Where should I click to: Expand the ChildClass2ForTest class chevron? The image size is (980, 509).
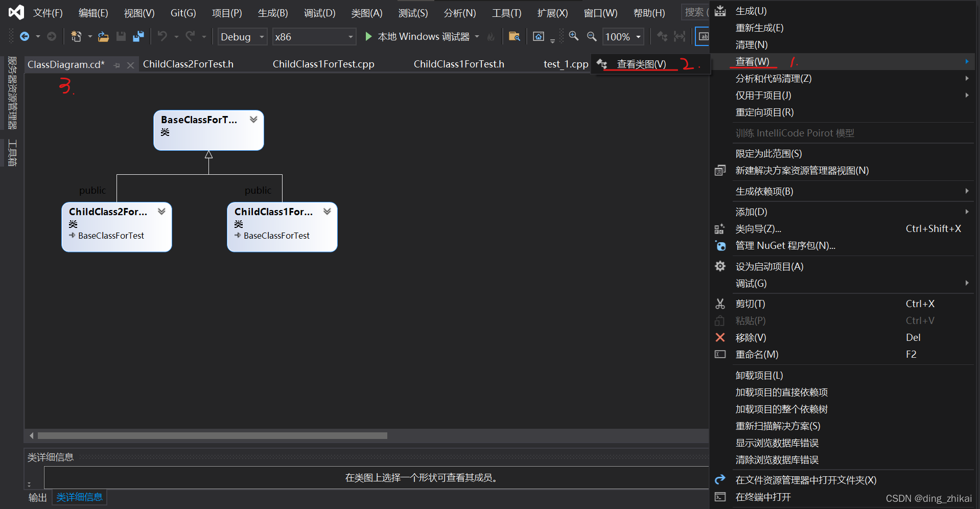point(161,211)
